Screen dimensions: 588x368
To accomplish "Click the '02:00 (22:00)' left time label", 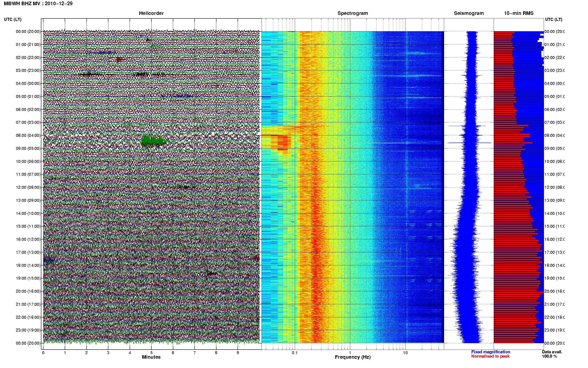I will point(28,58).
